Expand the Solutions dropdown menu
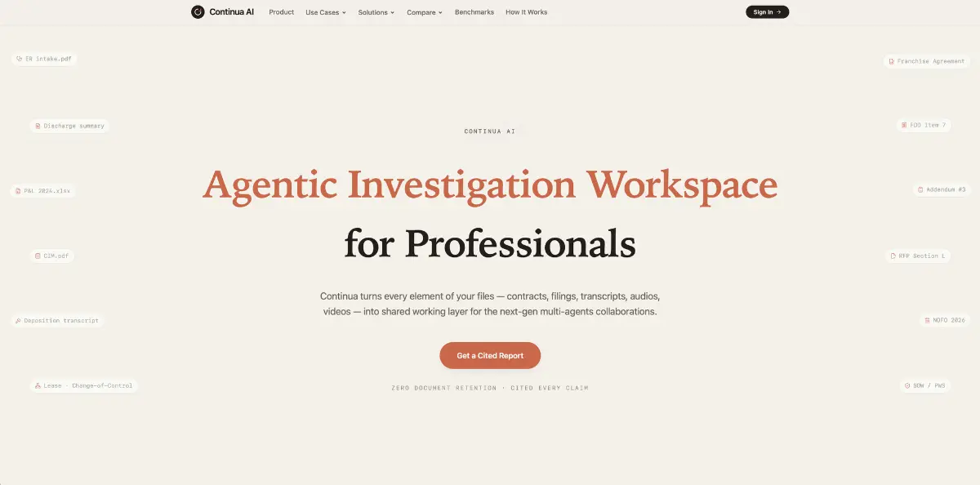Image resolution: width=980 pixels, height=485 pixels. tap(376, 12)
